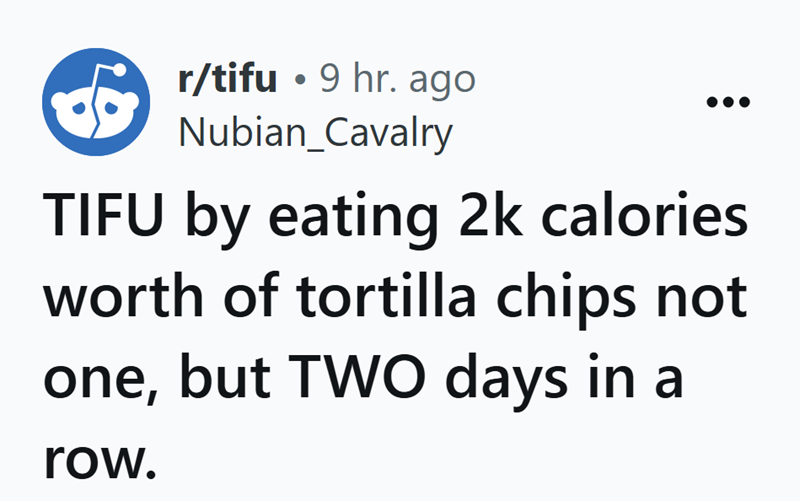Image resolution: width=800 pixels, height=501 pixels.
Task: View the Nubian_Cavalry user profile
Action: coord(315,131)
